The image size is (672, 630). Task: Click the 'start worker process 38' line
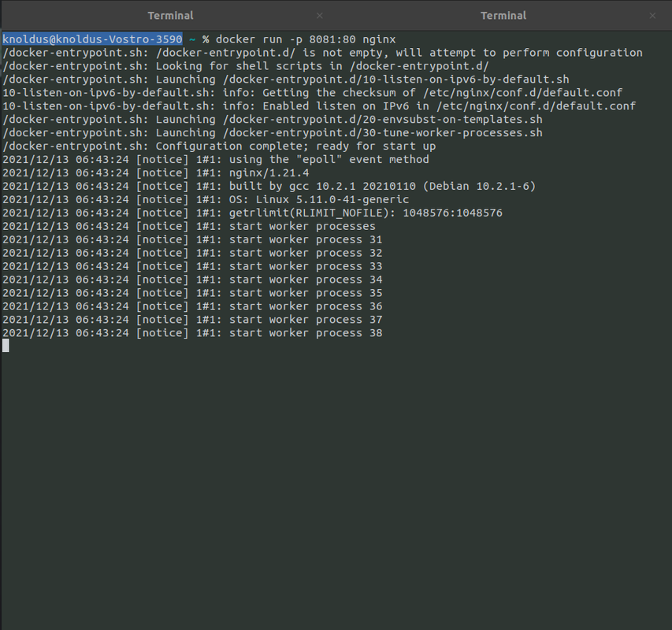tap(192, 333)
